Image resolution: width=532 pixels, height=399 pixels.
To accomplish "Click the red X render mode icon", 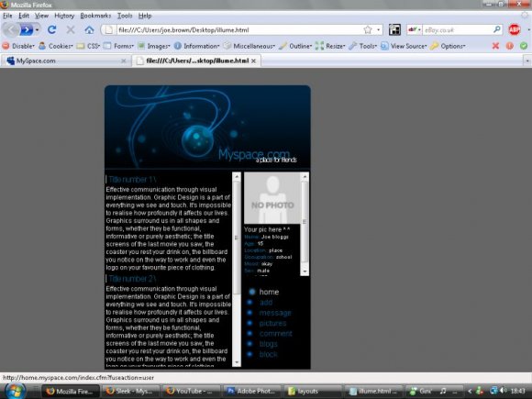I will coord(495,46).
